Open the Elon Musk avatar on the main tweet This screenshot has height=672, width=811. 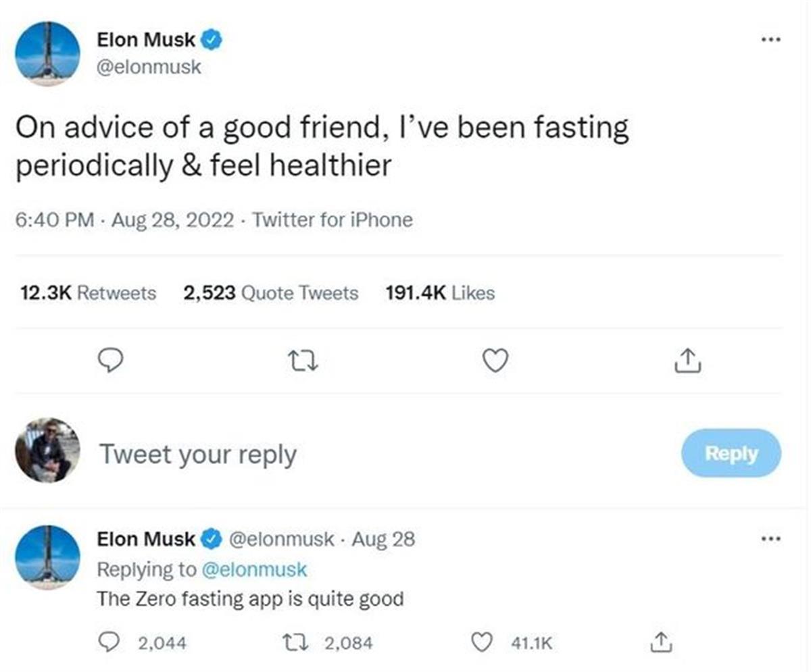pyautogui.click(x=48, y=53)
